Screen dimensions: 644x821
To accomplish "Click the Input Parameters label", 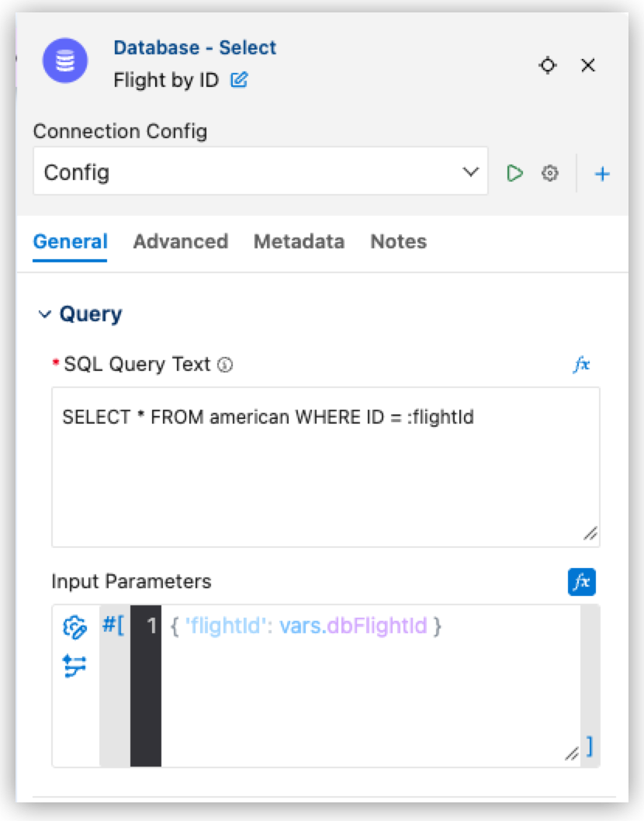I will [x=131, y=582].
